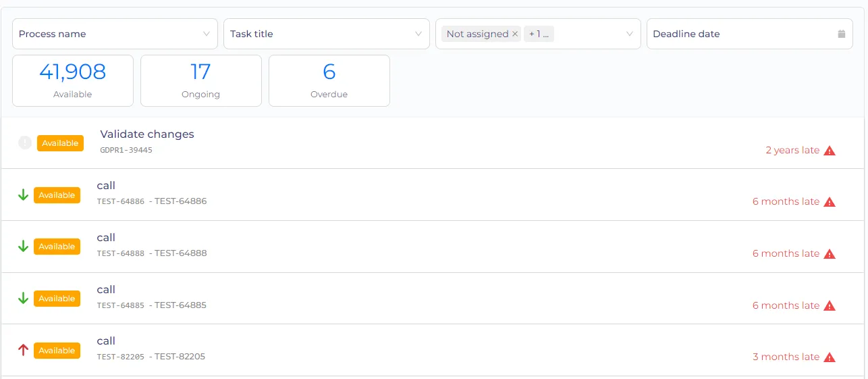Click the GDPR1-39445 reference text
Image resolution: width=868 pixels, height=379 pixels.
tap(126, 150)
